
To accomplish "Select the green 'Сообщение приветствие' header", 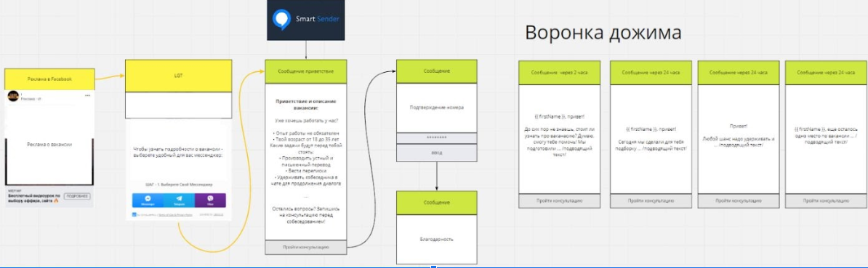I will [x=306, y=72].
